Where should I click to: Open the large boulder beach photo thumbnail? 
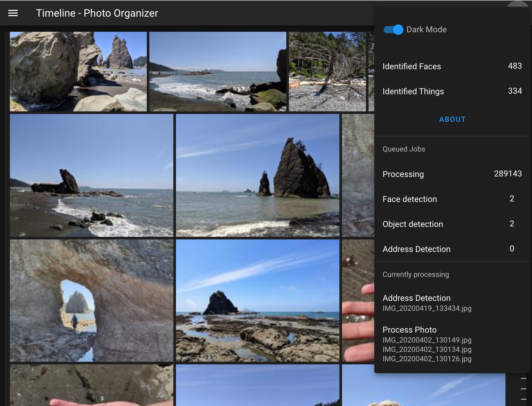78,72
